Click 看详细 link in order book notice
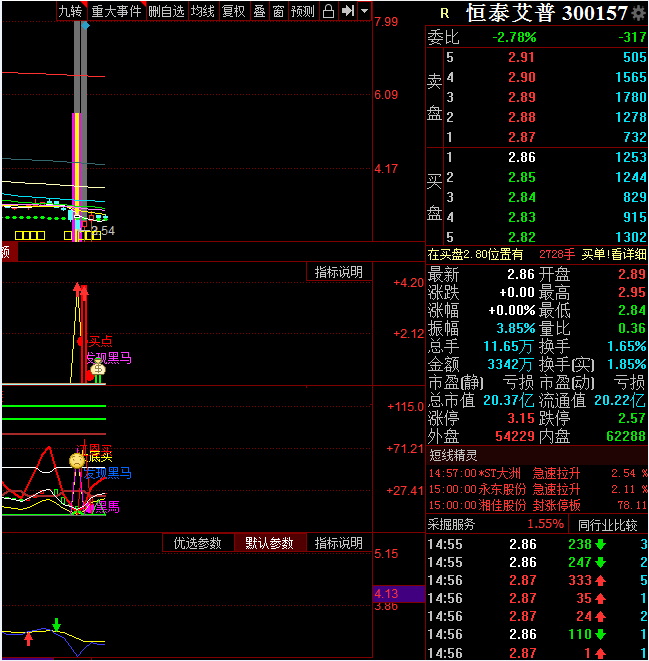Viewport: 649px width, 661px height. click(629, 254)
